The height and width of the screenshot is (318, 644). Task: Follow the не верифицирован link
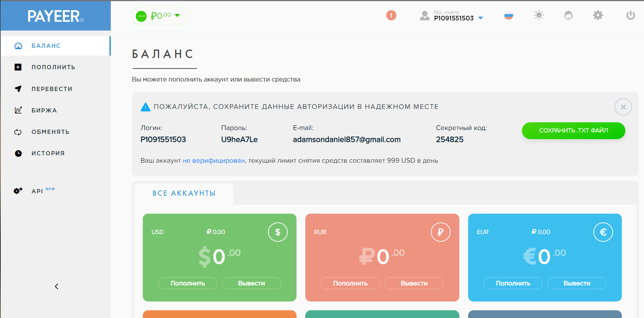tap(213, 161)
